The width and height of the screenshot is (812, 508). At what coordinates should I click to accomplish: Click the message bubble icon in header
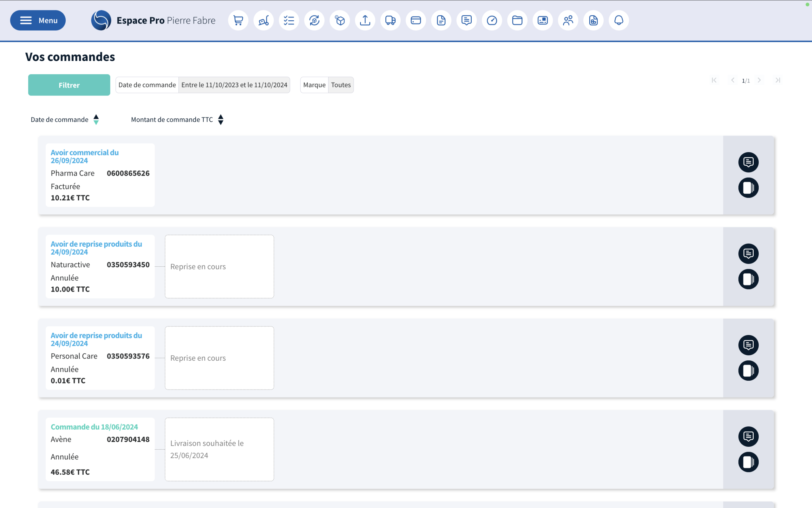467,21
